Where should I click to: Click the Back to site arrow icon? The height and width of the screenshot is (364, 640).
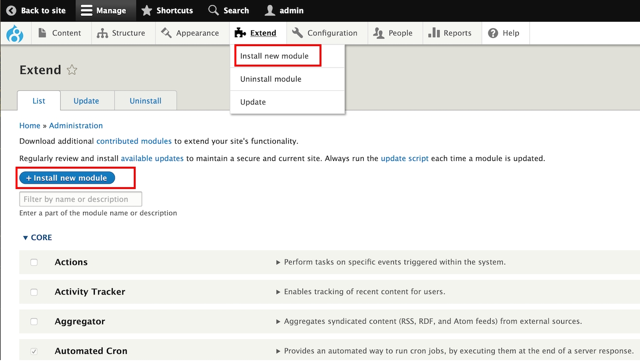point(11,10)
